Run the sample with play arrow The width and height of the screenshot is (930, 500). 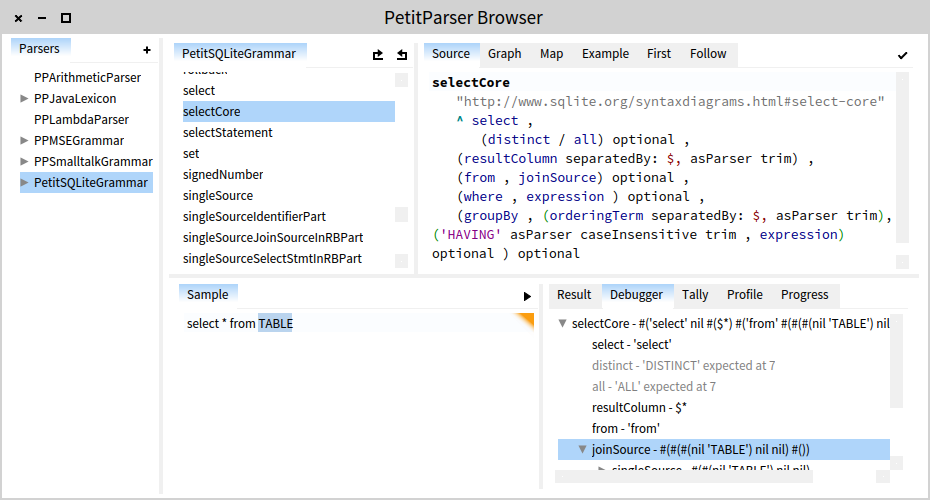click(527, 296)
